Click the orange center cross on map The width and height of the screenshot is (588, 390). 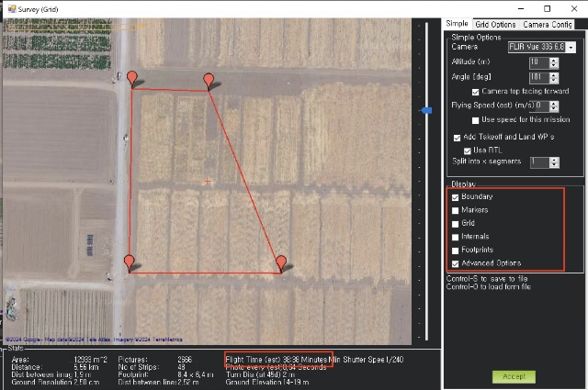[x=208, y=182]
